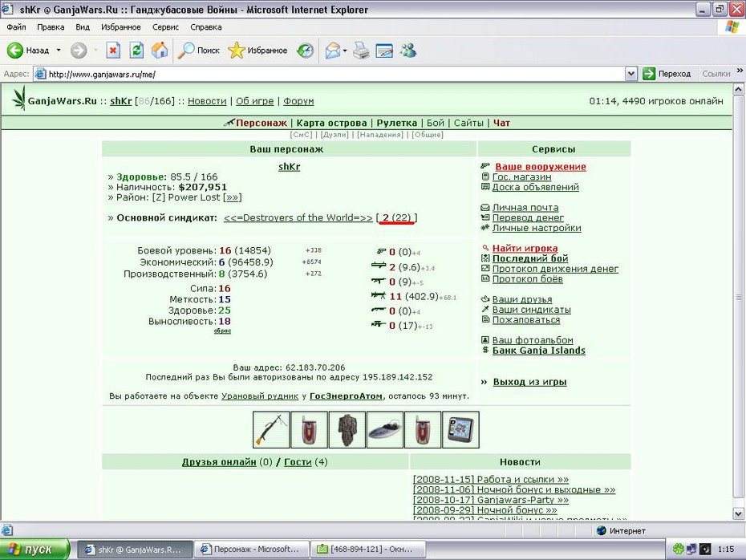Click the speedboat item thumbnail
Screen dimensions: 746x560
(x=385, y=430)
